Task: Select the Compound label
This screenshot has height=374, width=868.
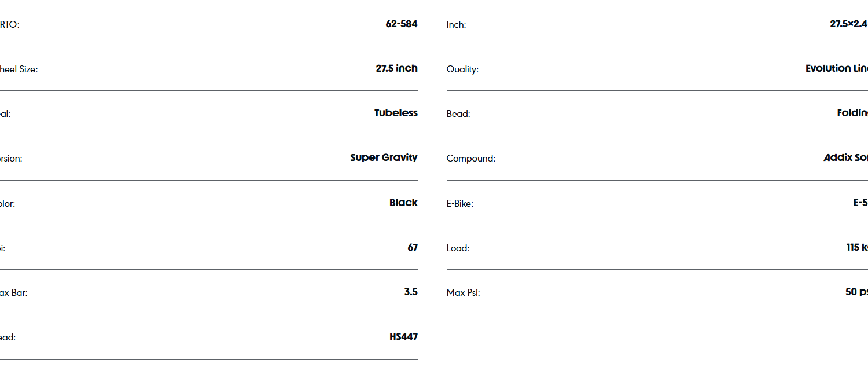Action: (470, 159)
